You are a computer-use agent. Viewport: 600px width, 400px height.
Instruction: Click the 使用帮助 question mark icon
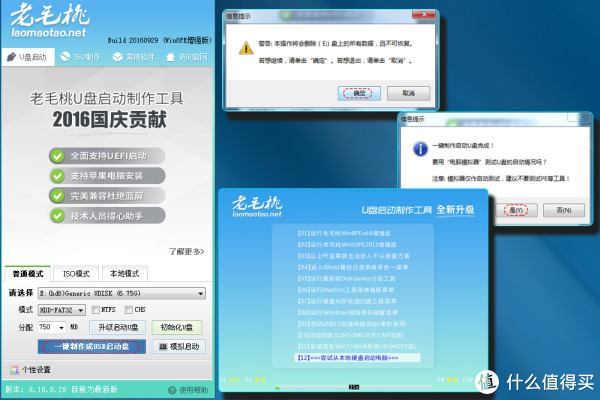[x=172, y=390]
